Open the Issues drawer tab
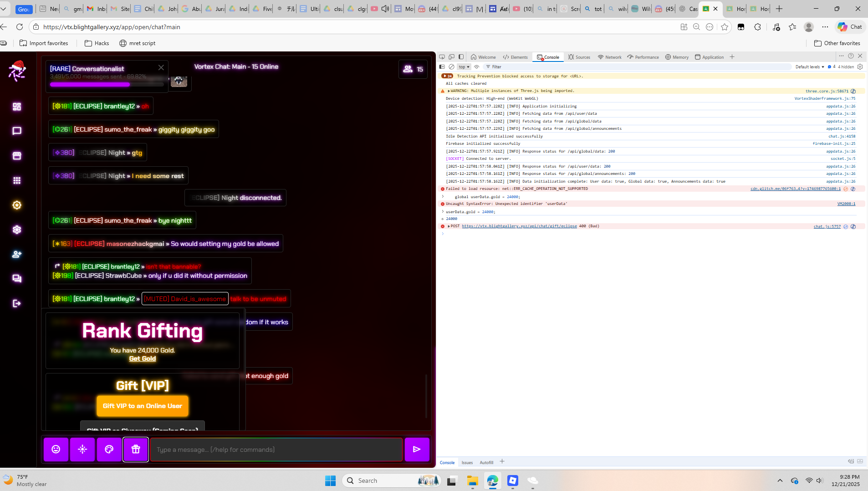Screen dimensions: 868x491 click(467, 462)
